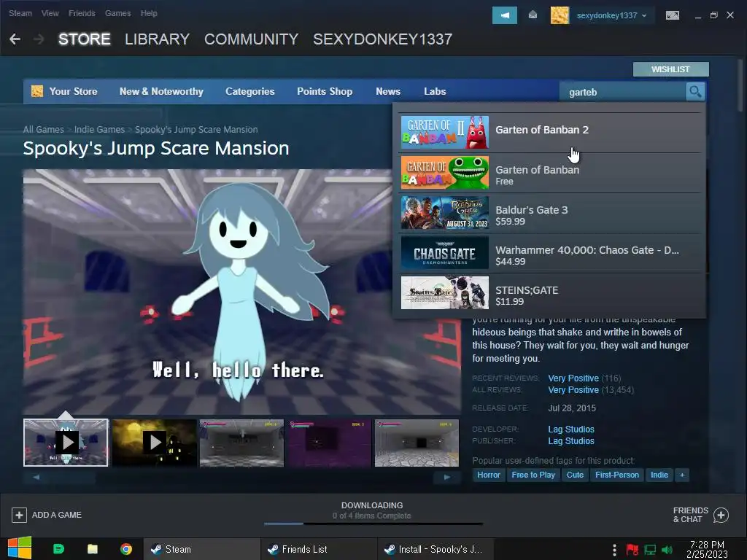Select free Garten of Banban search result
747x560 pixels.
[550, 172]
